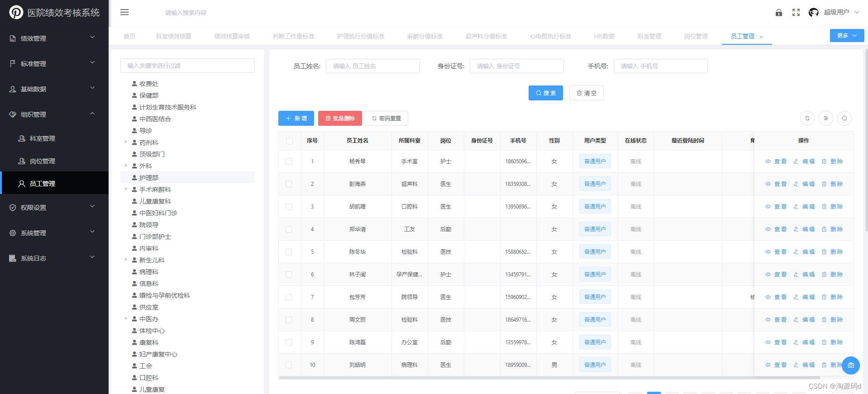The image size is (868, 394).
Task: Edit record of 杨秀琴
Action: [x=804, y=161]
